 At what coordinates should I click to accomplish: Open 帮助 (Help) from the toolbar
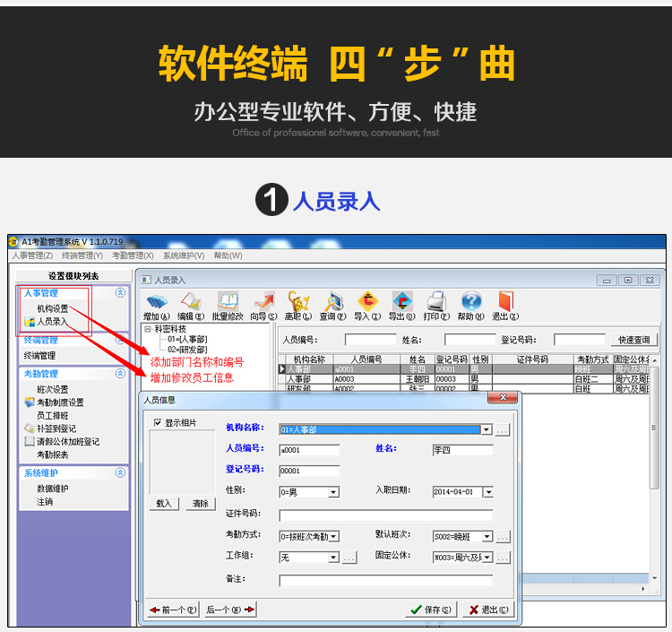(471, 304)
